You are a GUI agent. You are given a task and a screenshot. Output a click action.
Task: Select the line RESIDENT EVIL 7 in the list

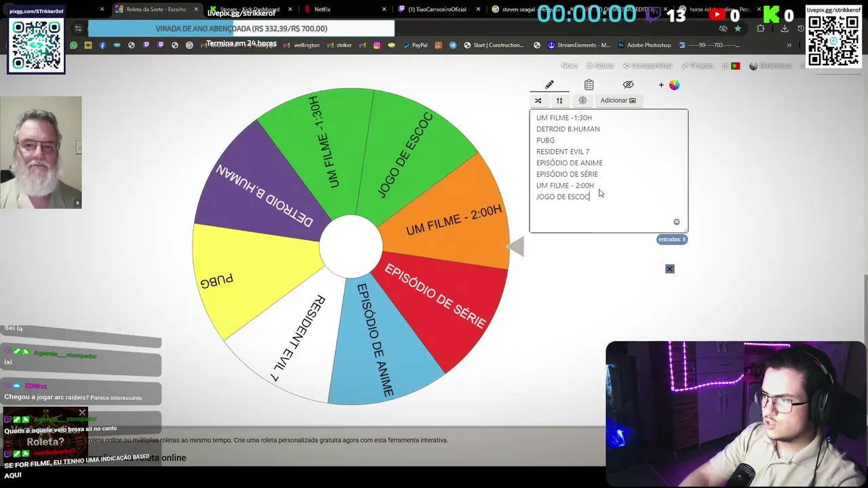click(x=562, y=152)
